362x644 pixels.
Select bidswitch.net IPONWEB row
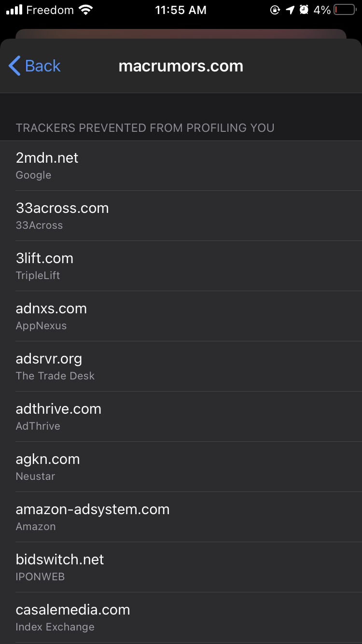point(181,567)
